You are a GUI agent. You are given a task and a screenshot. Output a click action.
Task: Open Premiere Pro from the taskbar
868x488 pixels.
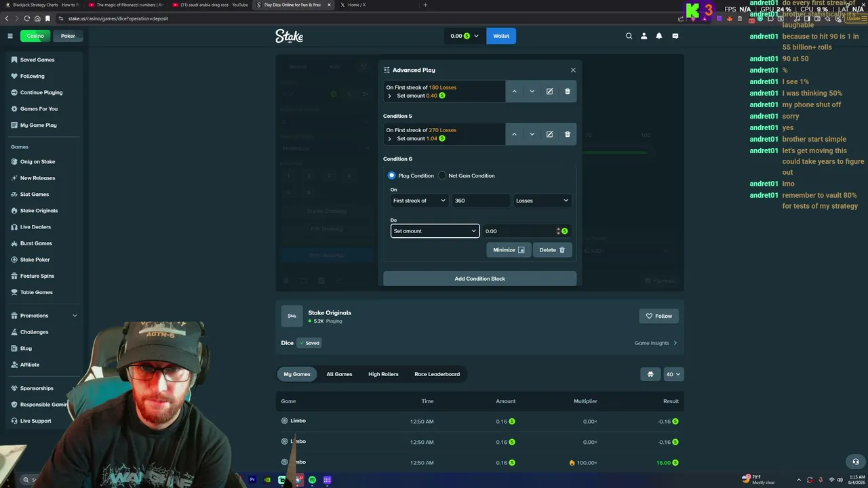point(252,480)
